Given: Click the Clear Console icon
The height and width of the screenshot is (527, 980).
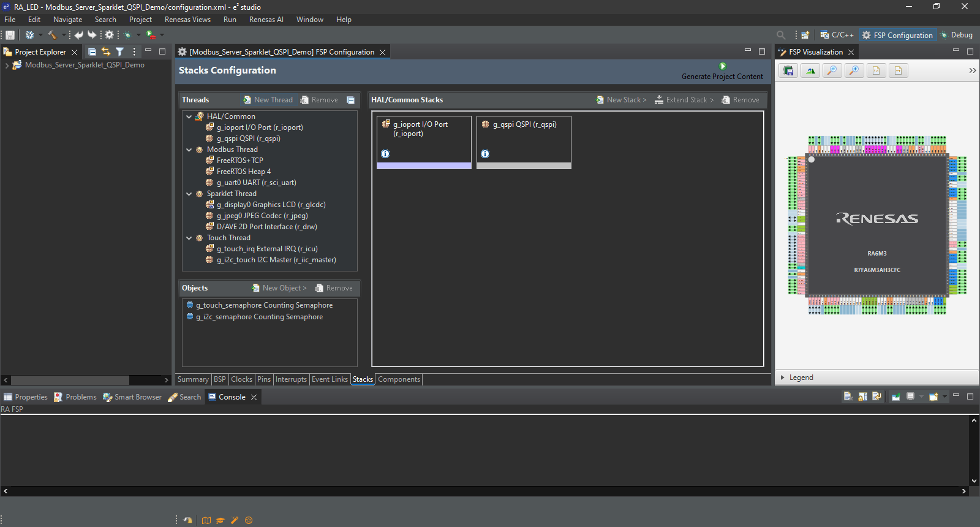Looking at the screenshot, I should 848,396.
